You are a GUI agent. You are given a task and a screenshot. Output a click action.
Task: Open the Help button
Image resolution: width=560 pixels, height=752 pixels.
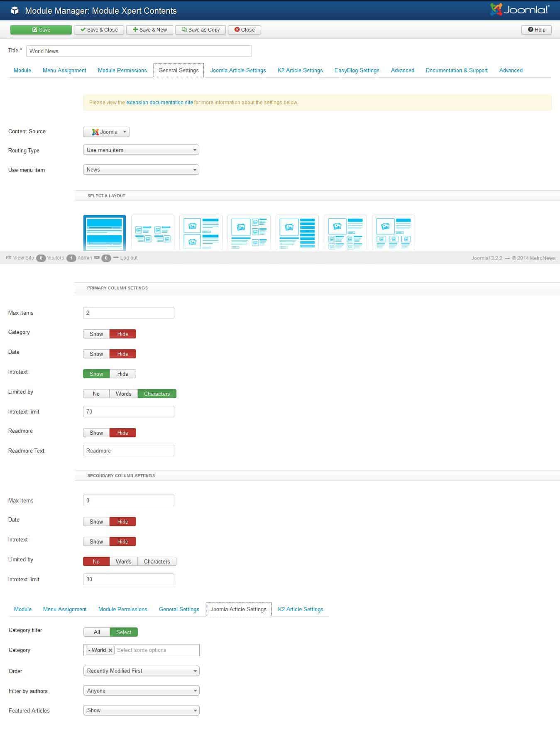(536, 30)
